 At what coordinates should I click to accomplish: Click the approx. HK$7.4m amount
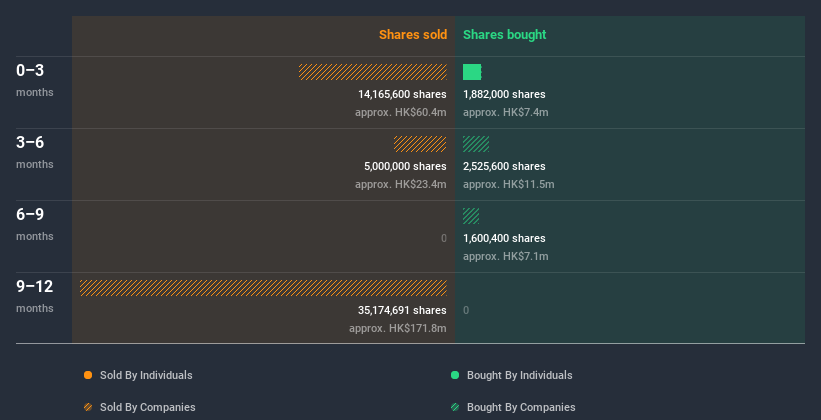[506, 112]
